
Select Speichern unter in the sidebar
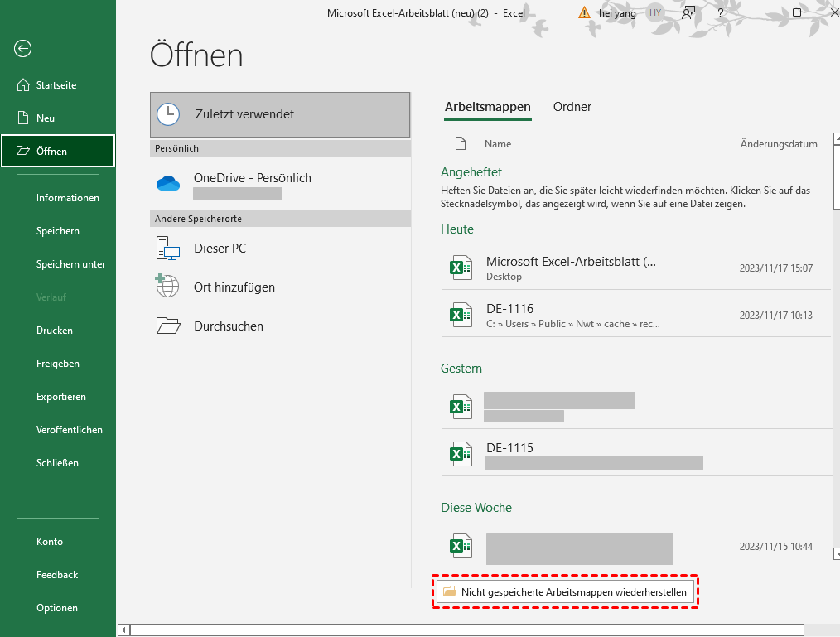click(70, 264)
